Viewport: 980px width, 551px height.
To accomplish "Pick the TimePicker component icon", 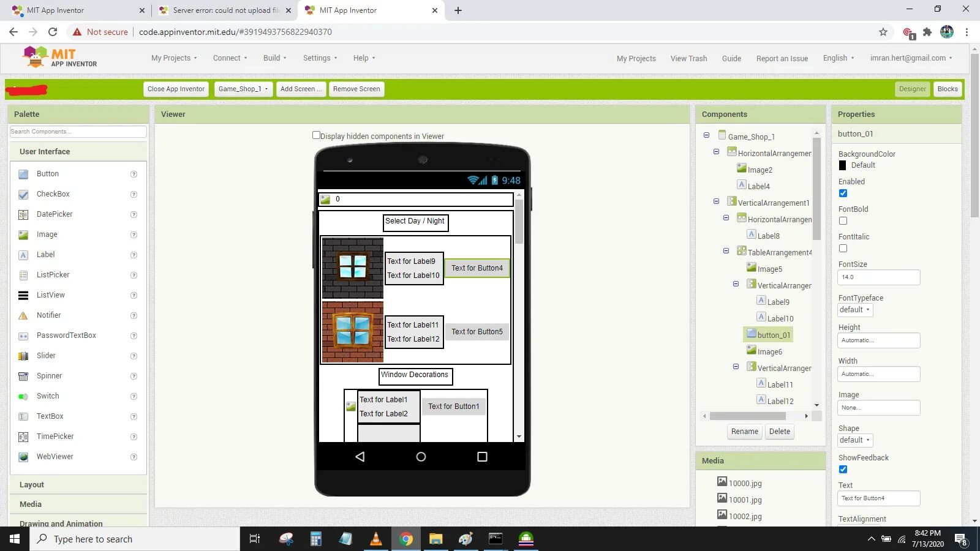I will pos(23,437).
